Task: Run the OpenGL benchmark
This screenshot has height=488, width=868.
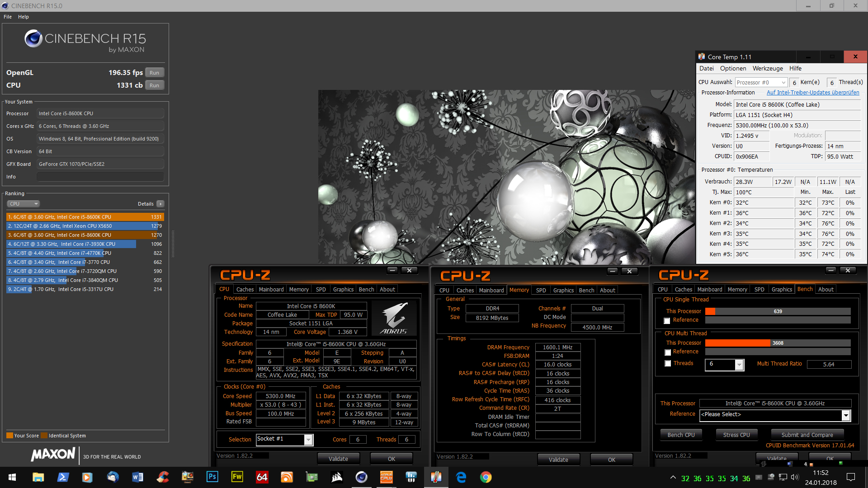Action: coord(155,73)
